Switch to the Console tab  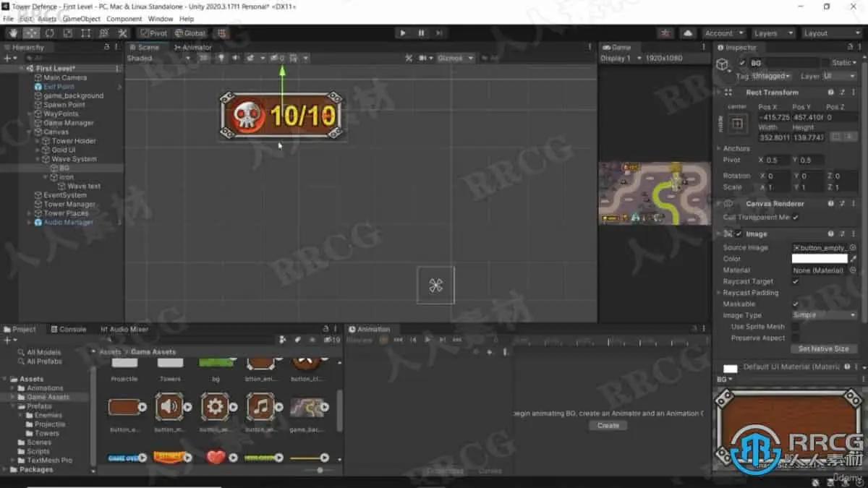pyautogui.click(x=68, y=329)
